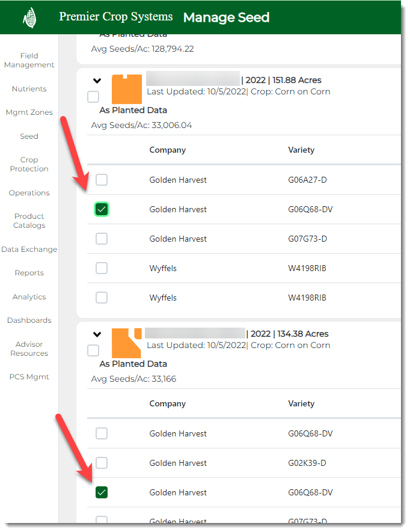Navigate to Operations
The width and height of the screenshot is (410, 532).
click(x=29, y=193)
